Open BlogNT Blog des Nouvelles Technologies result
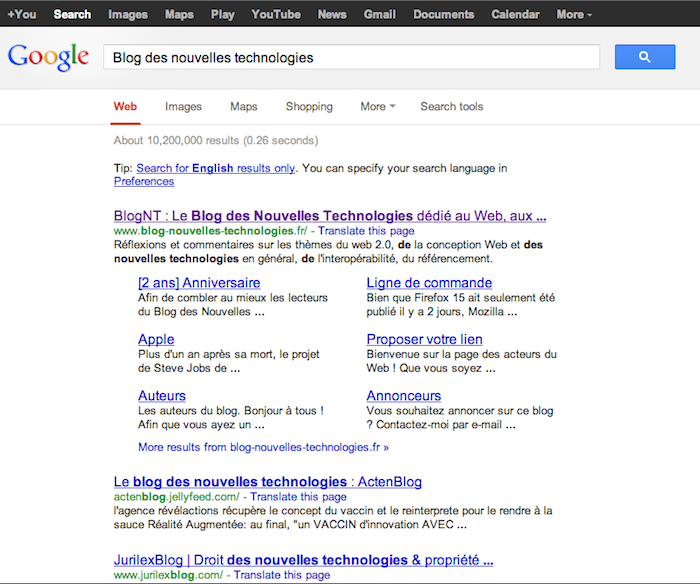Viewport: 700px width, 584px height. point(330,216)
